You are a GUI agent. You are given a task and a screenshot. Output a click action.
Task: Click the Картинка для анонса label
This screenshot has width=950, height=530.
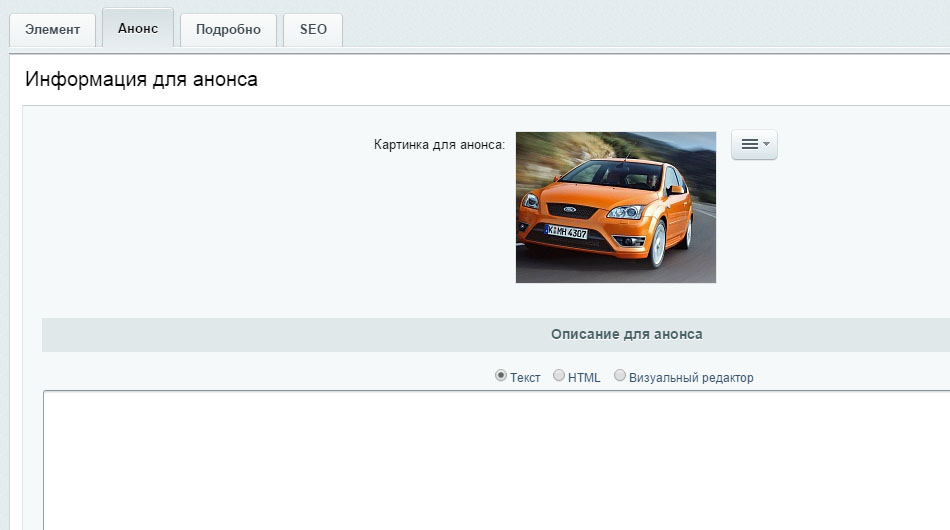pyautogui.click(x=439, y=144)
